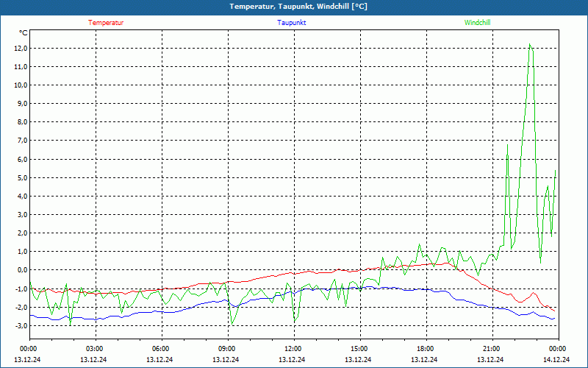Click the 6,0 y-axis value

22,159
